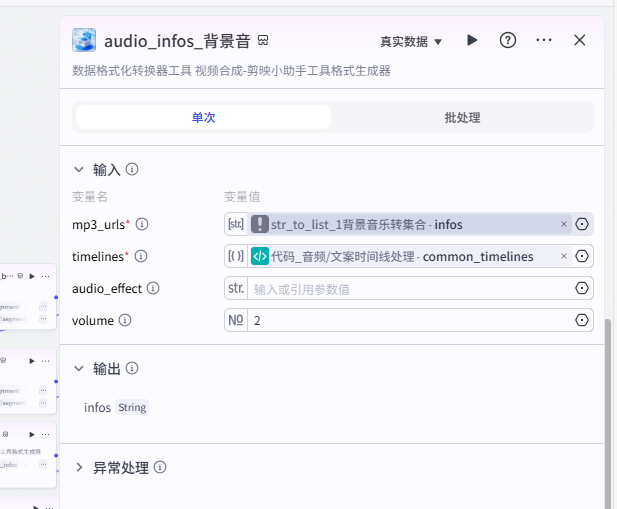Show info for the 输入 section

(x=132, y=169)
